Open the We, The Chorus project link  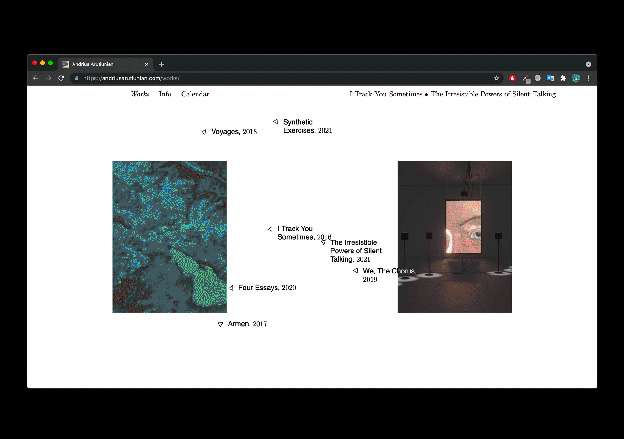point(384,271)
